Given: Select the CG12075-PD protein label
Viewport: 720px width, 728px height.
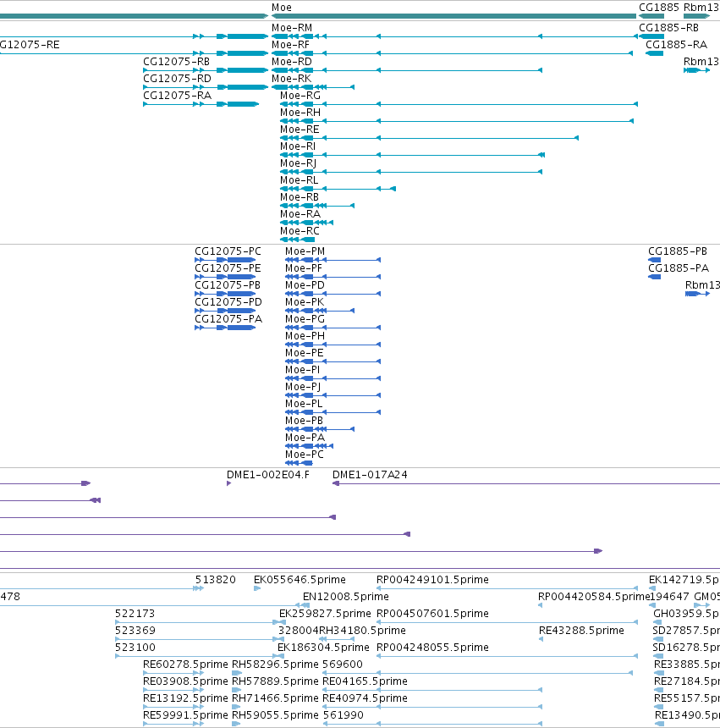Looking at the screenshot, I should tap(228, 302).
